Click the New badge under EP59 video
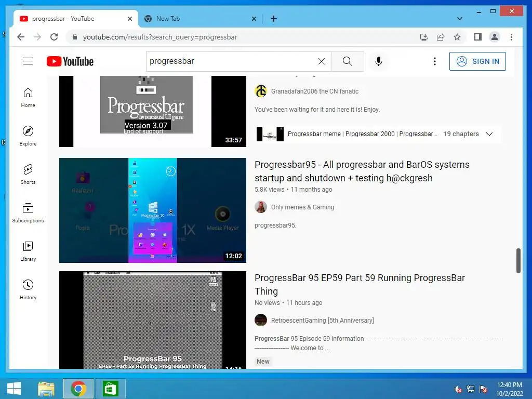The height and width of the screenshot is (399, 532). pyautogui.click(x=263, y=362)
